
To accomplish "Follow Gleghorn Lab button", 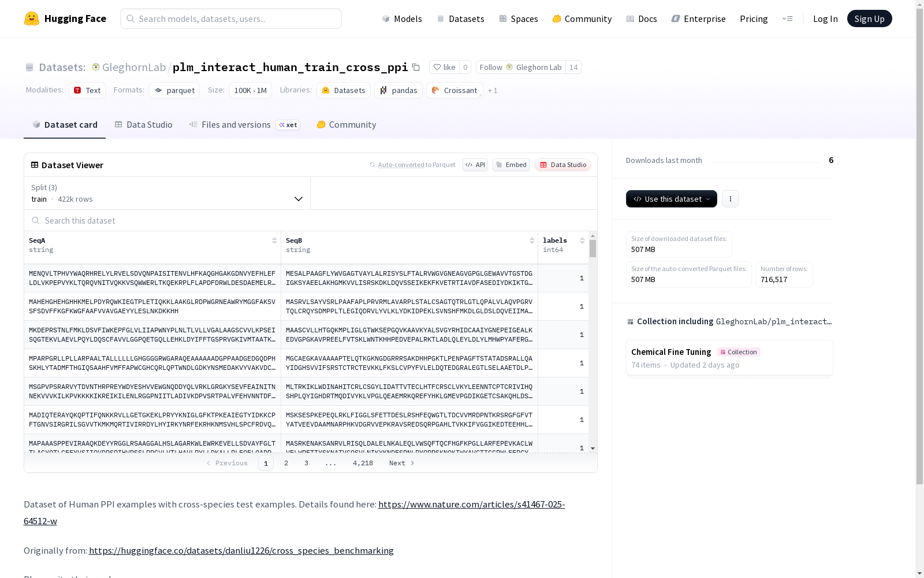I will (x=520, y=67).
